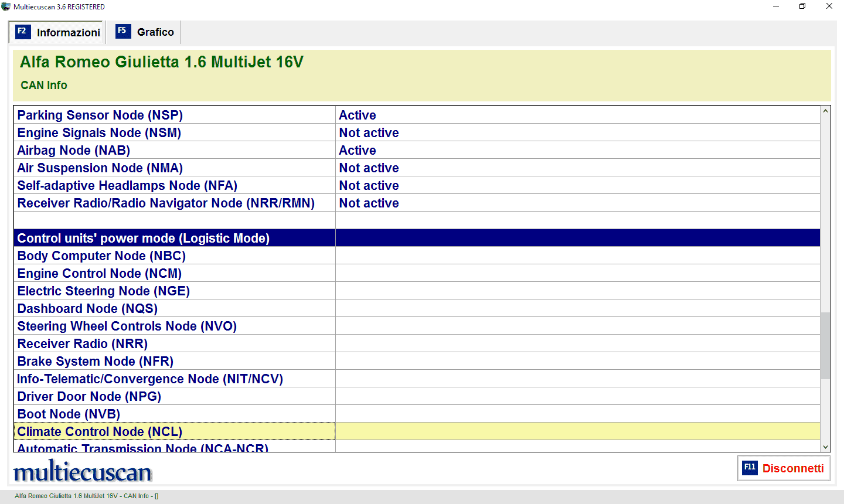Select Receiver Radio/Radio Navigator Node (NRR/RMN) row
This screenshot has width=844, height=504.
[417, 203]
